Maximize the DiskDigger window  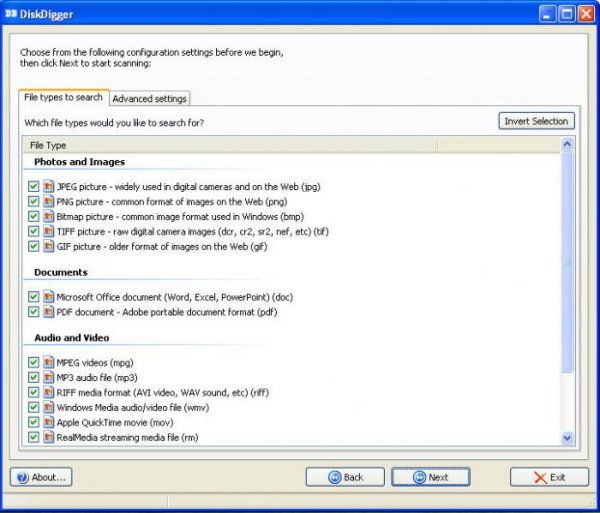coord(567,14)
